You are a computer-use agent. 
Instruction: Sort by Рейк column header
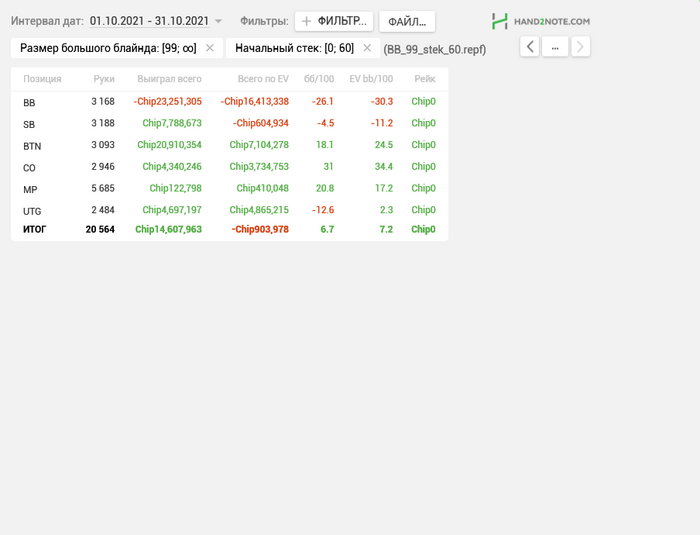425,79
